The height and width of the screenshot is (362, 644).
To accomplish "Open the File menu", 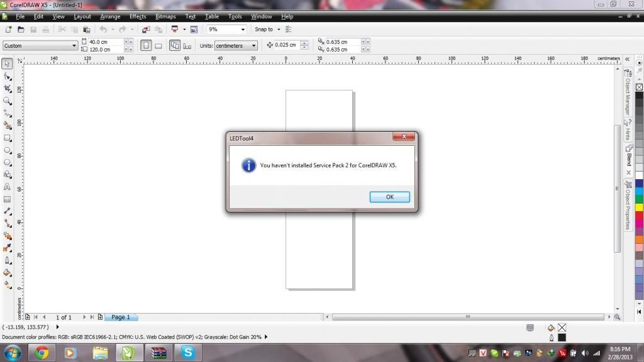I will (x=20, y=16).
